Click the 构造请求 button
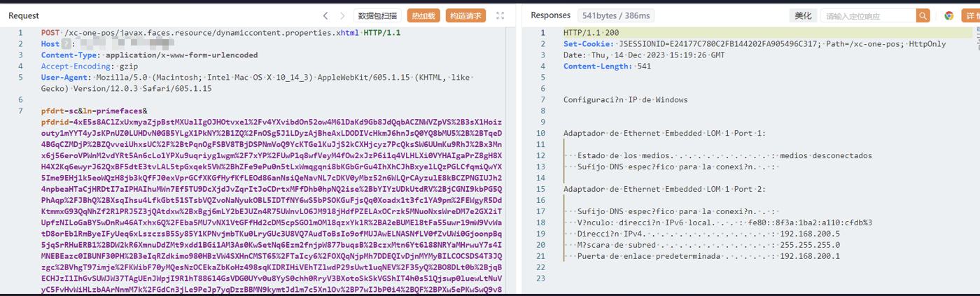 (465, 15)
